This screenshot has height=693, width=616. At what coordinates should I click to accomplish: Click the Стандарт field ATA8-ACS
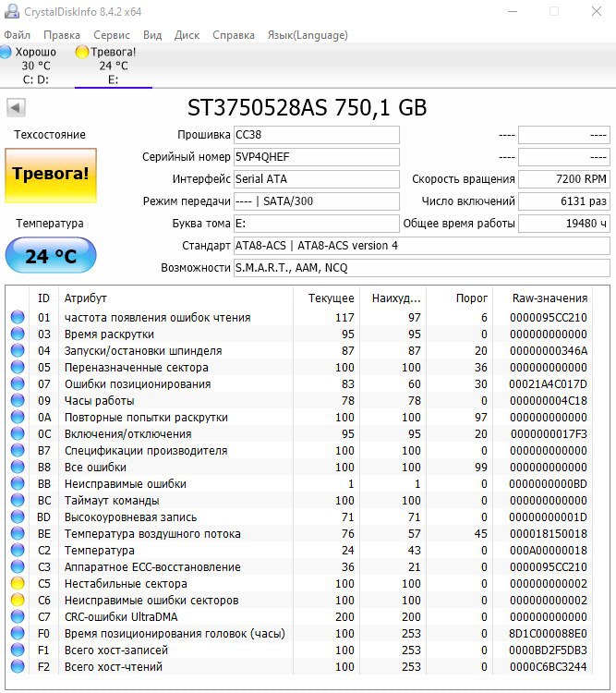point(421,245)
